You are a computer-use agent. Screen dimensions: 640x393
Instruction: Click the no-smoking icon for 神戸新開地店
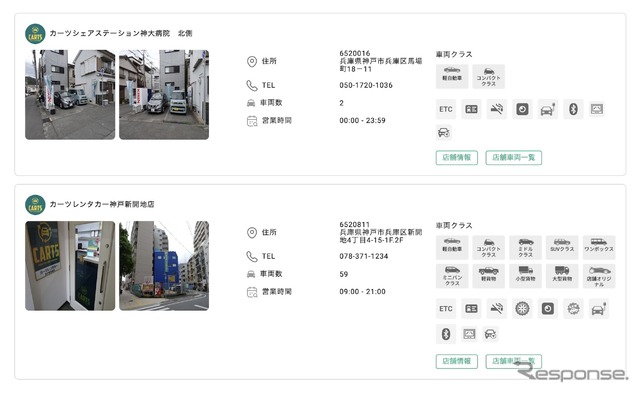pos(497,309)
